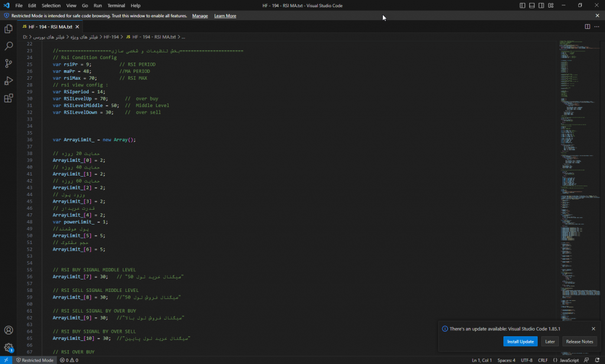Open the Run and Debug view

(8, 81)
